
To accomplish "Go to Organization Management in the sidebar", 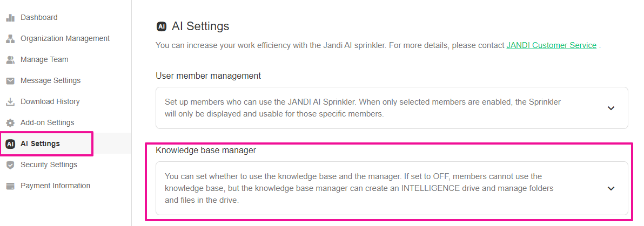I will 65,38.
